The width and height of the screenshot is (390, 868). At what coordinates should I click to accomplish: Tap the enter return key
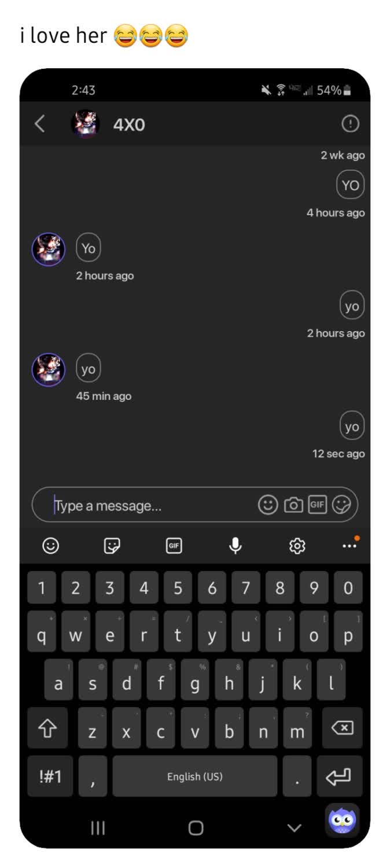tap(340, 777)
